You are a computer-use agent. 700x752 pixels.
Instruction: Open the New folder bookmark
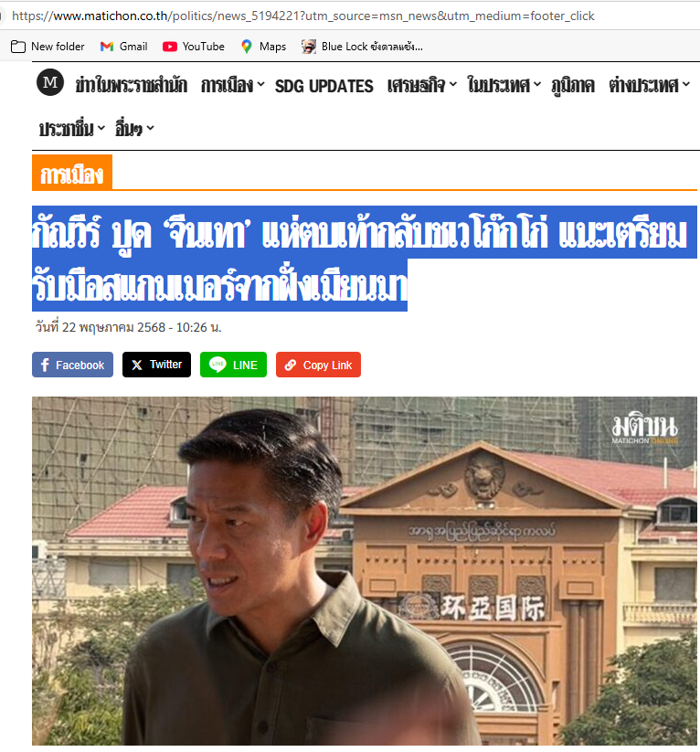pyautogui.click(x=48, y=47)
